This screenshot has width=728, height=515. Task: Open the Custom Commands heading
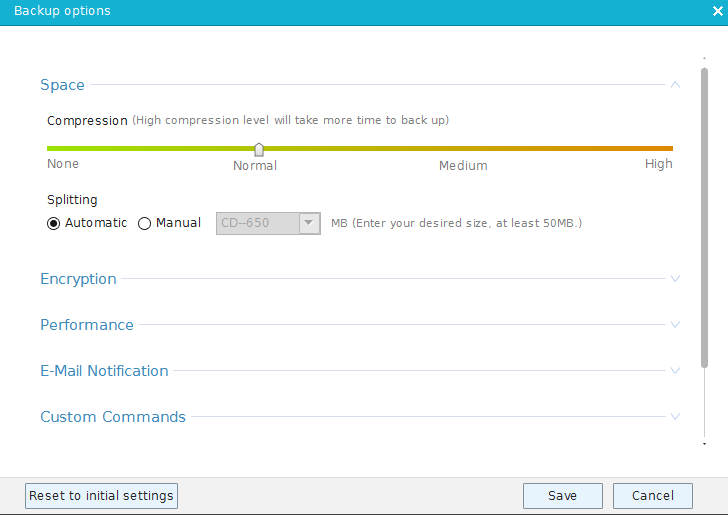point(113,417)
